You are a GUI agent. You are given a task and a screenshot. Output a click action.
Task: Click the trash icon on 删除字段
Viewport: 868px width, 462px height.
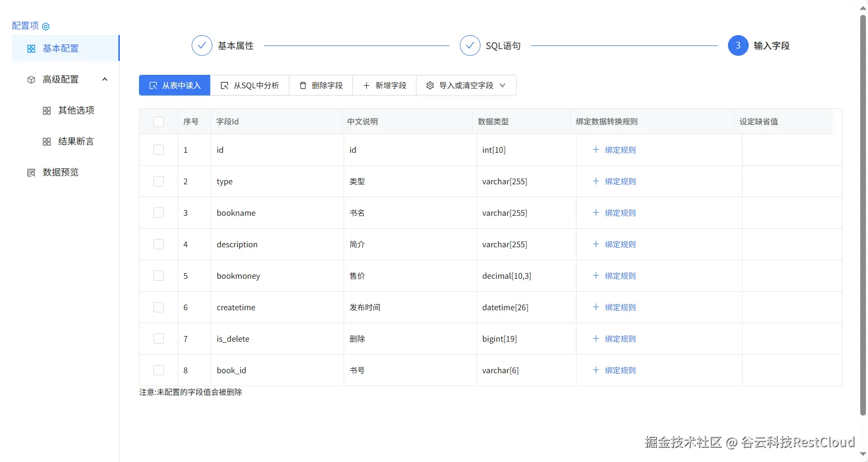(303, 86)
